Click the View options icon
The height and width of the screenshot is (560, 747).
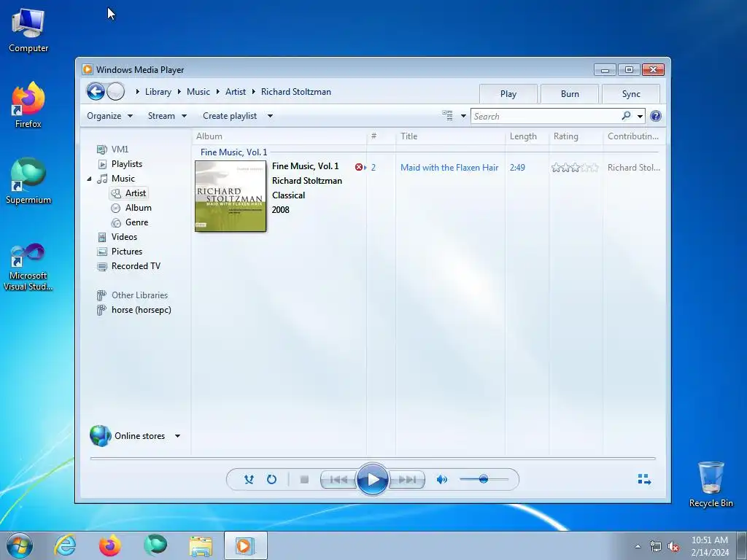[447, 116]
